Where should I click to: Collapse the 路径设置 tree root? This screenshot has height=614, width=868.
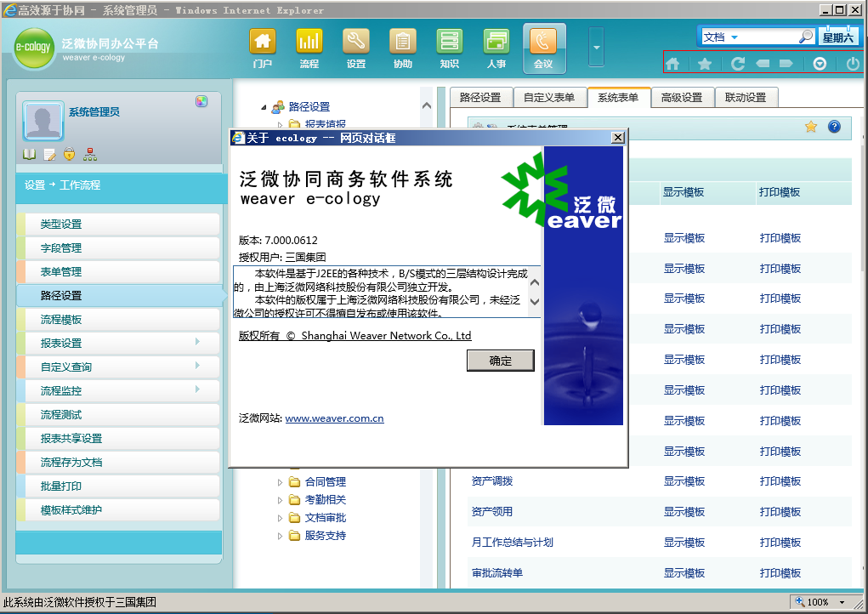264,107
